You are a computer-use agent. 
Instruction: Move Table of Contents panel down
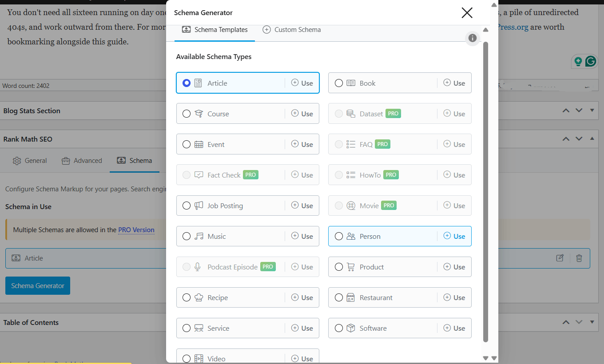pos(579,322)
